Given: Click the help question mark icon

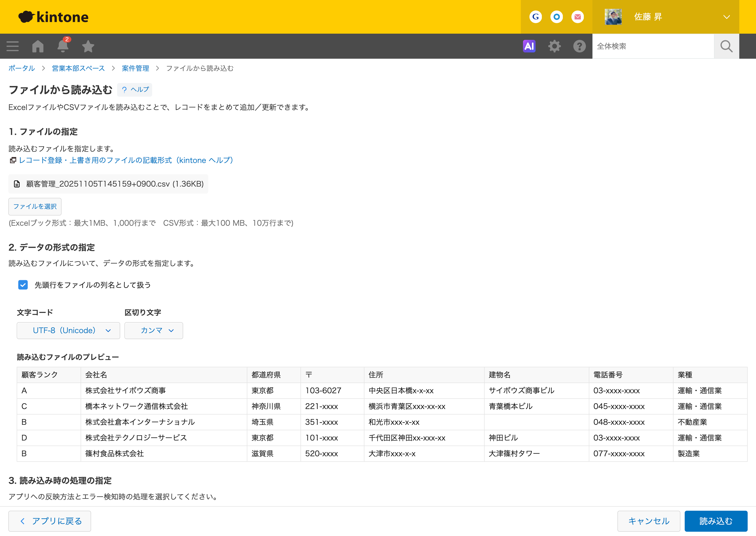Looking at the screenshot, I should pyautogui.click(x=579, y=46).
